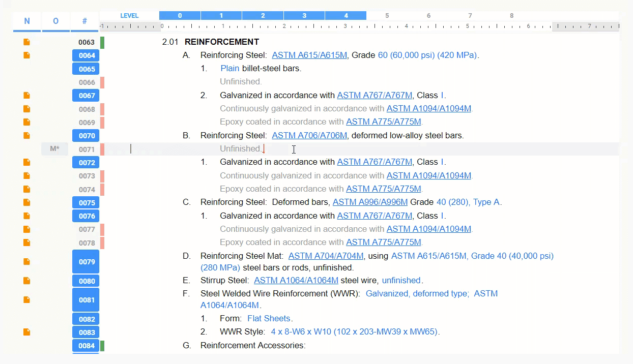Toggle the paragraph 0066 number badge on
The height and width of the screenshot is (364, 633).
(x=87, y=82)
